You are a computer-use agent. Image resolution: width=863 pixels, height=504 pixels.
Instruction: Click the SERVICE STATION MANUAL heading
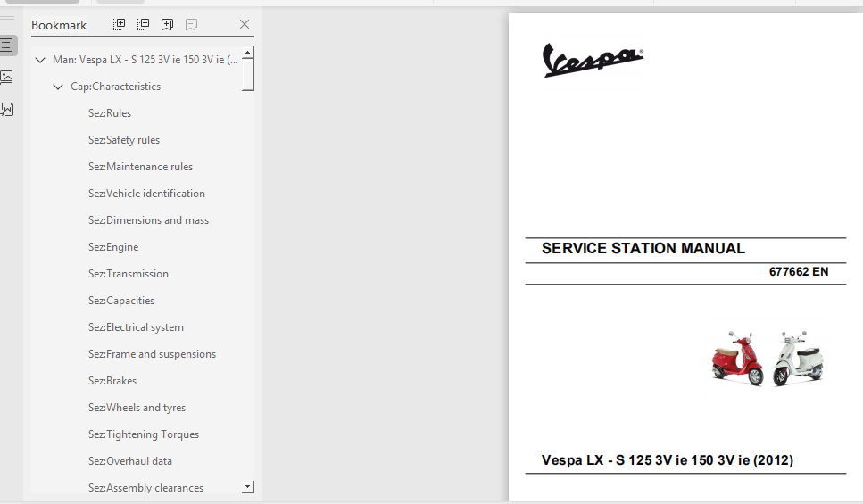click(643, 248)
